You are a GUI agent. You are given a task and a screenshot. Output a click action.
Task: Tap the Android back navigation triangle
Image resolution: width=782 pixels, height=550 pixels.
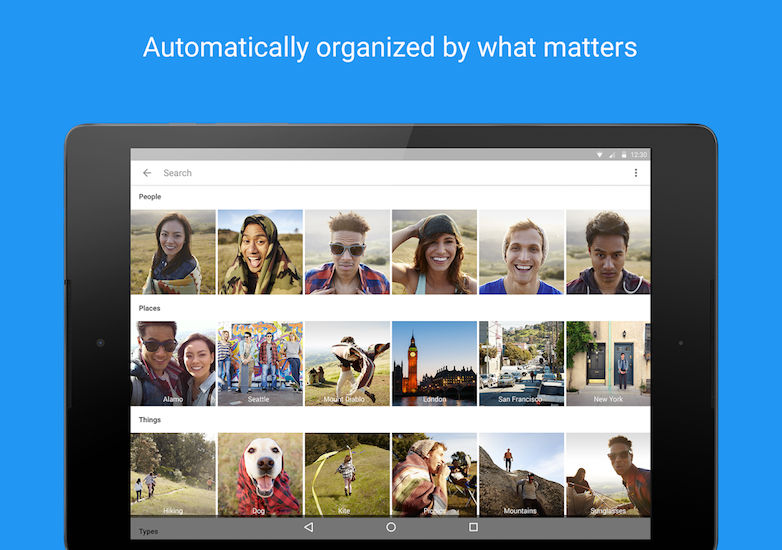(x=309, y=527)
